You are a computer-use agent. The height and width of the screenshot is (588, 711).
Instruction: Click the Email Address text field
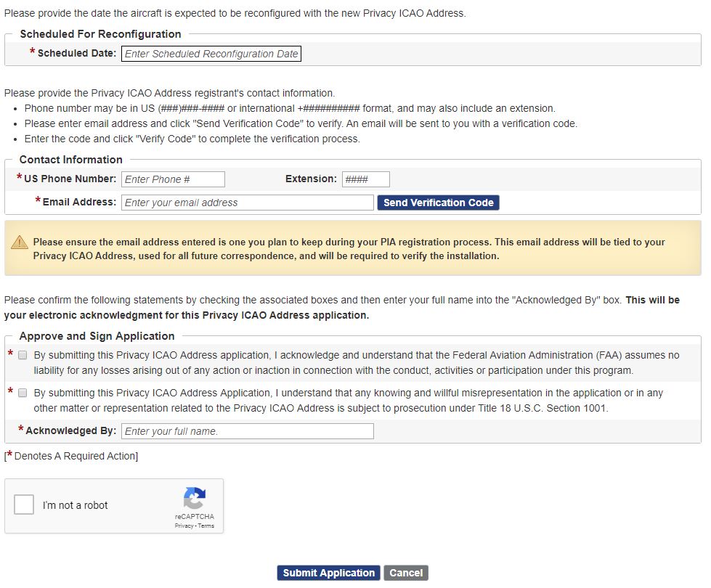(x=247, y=203)
